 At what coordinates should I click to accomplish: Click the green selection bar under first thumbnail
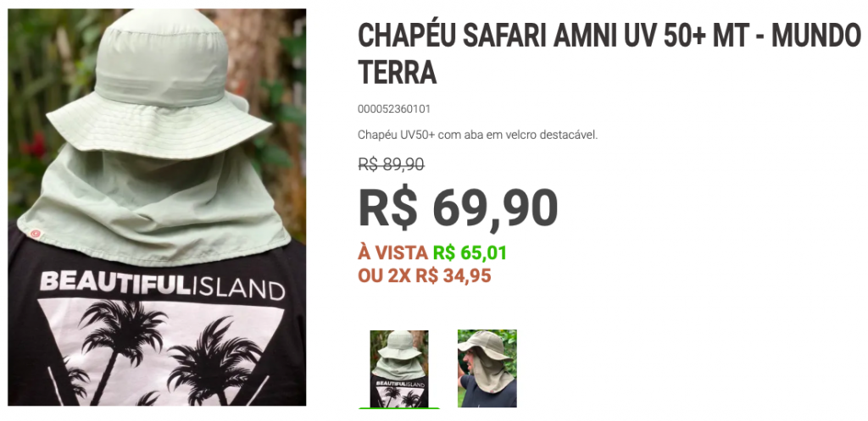click(x=399, y=408)
